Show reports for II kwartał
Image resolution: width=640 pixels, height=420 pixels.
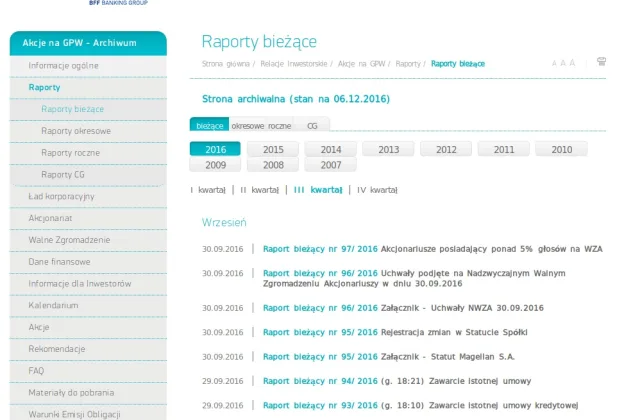tap(260, 190)
